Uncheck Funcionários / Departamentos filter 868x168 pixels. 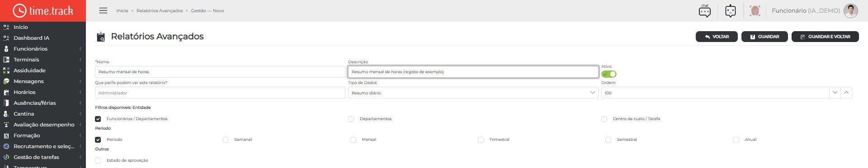click(x=98, y=119)
